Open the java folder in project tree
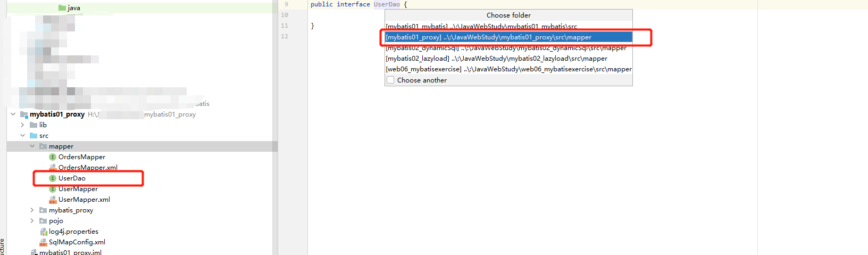Image resolution: width=868 pixels, height=255 pixels. (74, 8)
